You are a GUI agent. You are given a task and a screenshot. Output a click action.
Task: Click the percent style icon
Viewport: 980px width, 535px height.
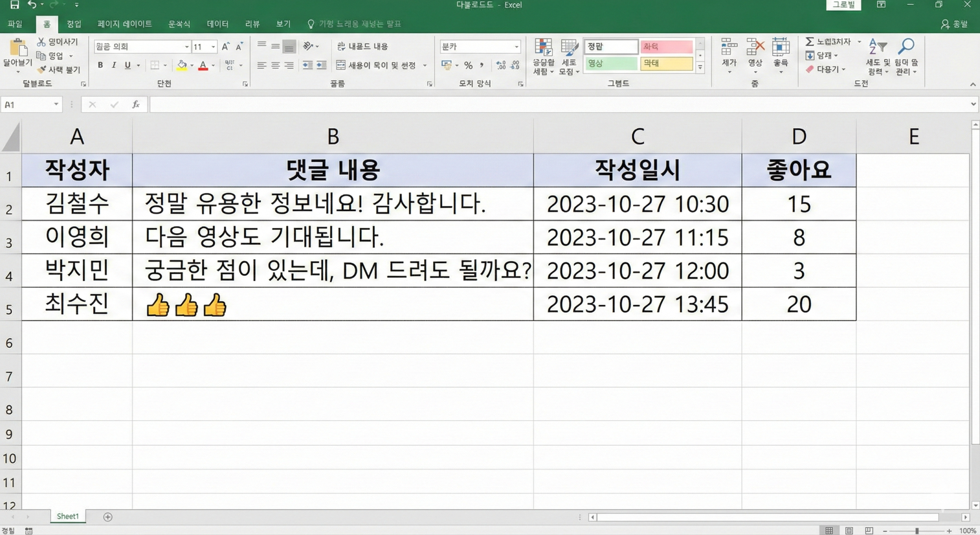point(468,65)
